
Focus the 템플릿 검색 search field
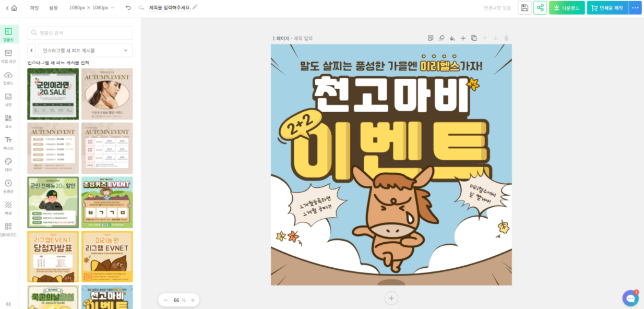coord(80,33)
